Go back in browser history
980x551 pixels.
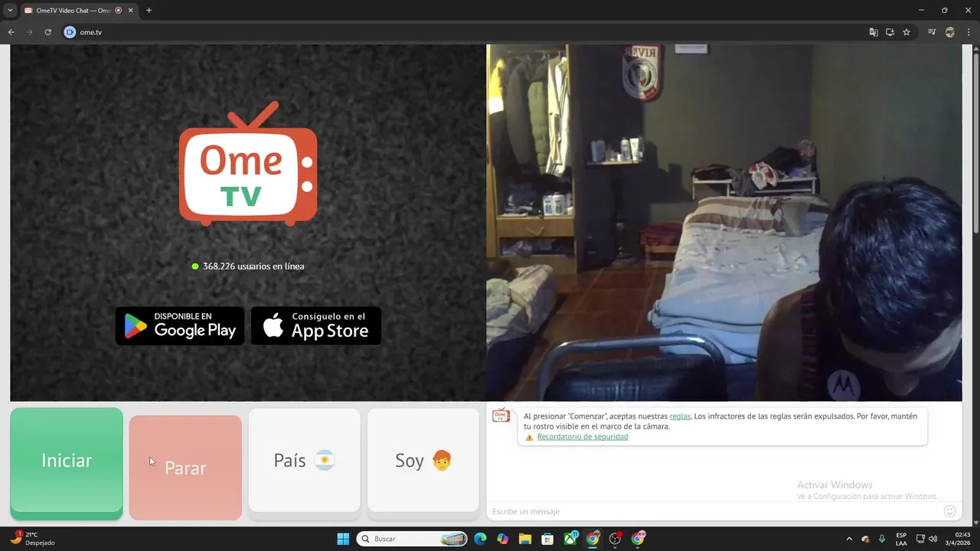pyautogui.click(x=11, y=32)
